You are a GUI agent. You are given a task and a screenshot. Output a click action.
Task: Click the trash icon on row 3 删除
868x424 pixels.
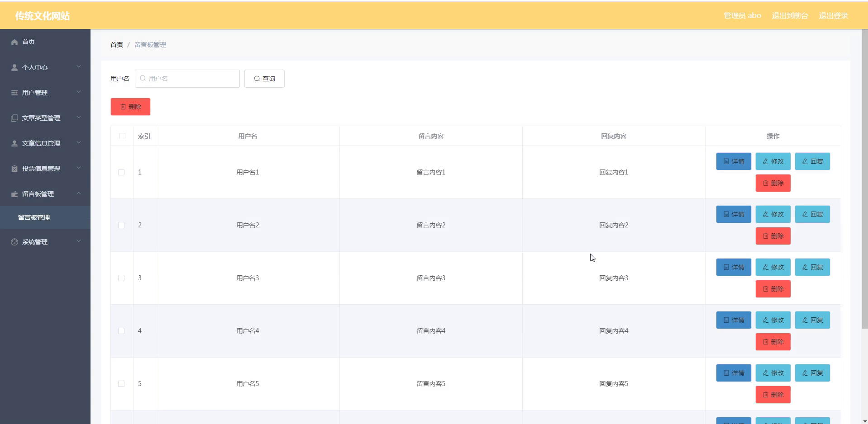pos(766,289)
